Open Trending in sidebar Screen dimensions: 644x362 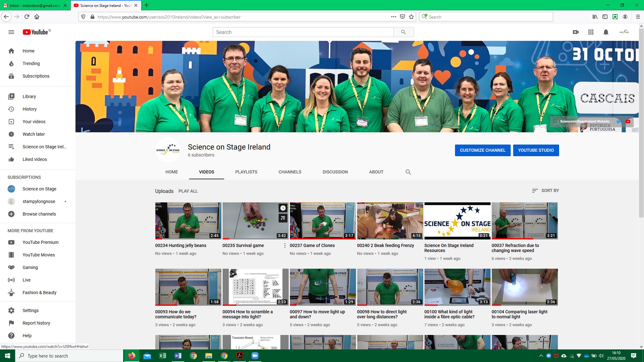coord(38,63)
